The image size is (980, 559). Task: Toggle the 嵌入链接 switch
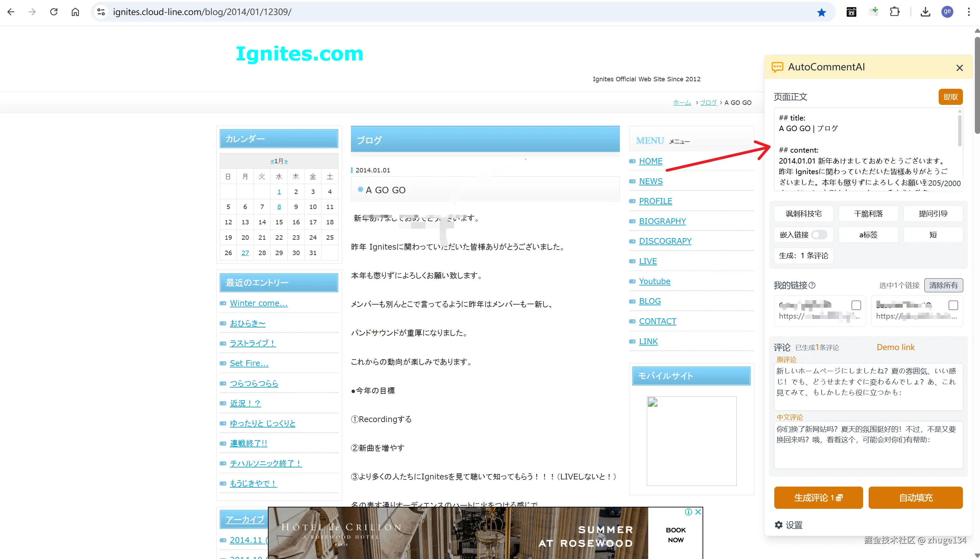819,235
